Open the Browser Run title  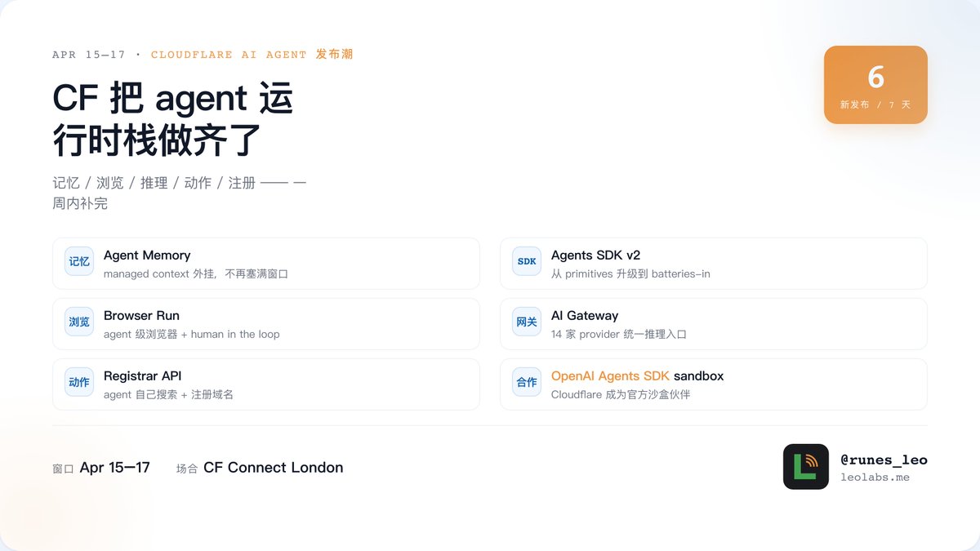141,316
